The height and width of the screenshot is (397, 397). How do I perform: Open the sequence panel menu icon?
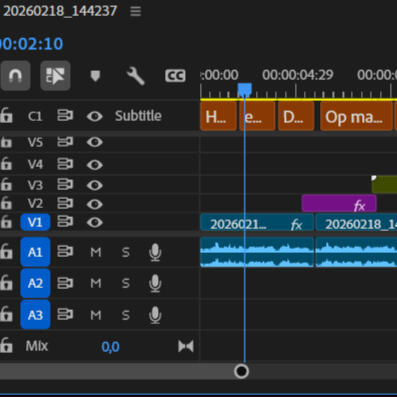point(135,11)
